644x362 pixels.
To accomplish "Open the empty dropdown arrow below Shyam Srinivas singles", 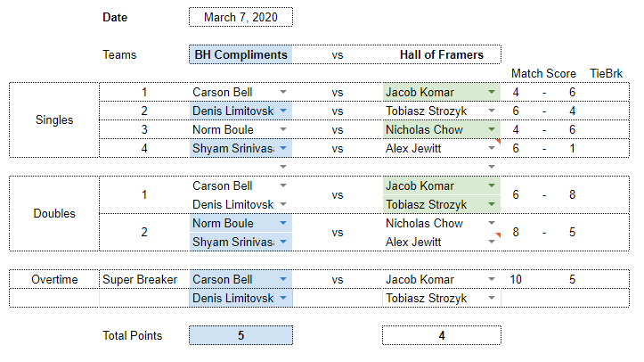I will pos(283,167).
